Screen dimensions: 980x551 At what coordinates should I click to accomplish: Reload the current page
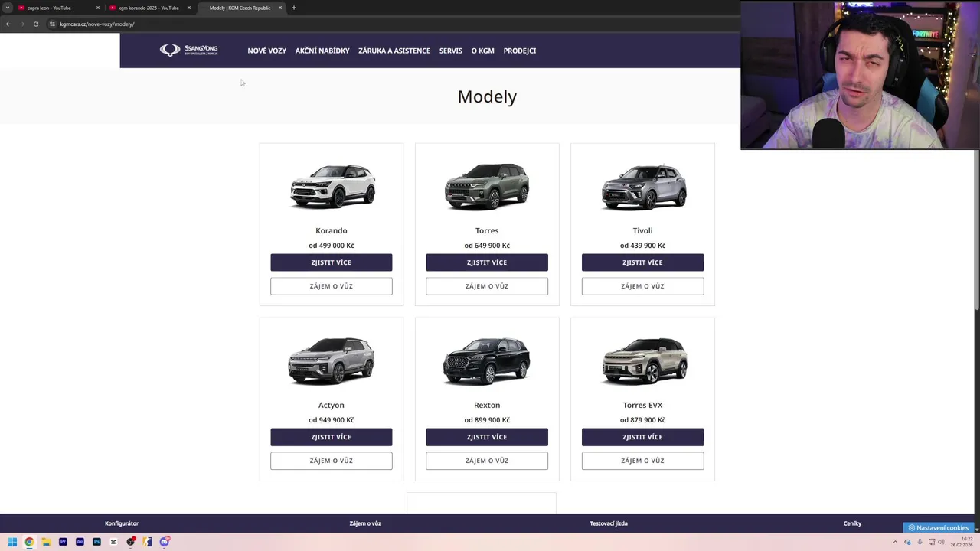pyautogui.click(x=35, y=24)
